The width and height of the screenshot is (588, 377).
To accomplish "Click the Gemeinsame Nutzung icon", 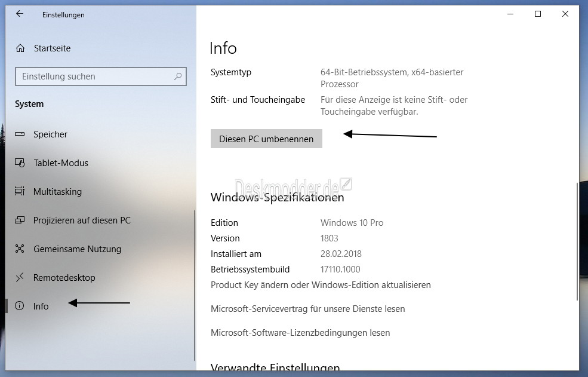I will [x=20, y=249].
